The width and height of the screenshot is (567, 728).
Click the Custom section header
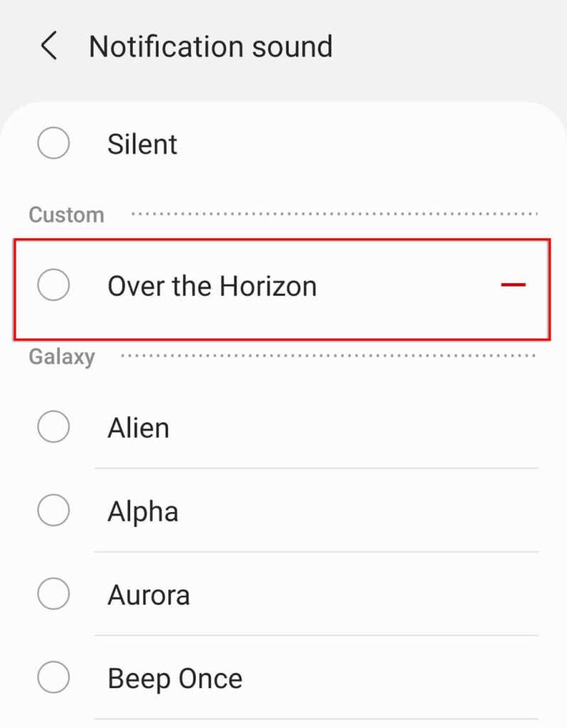point(66,215)
